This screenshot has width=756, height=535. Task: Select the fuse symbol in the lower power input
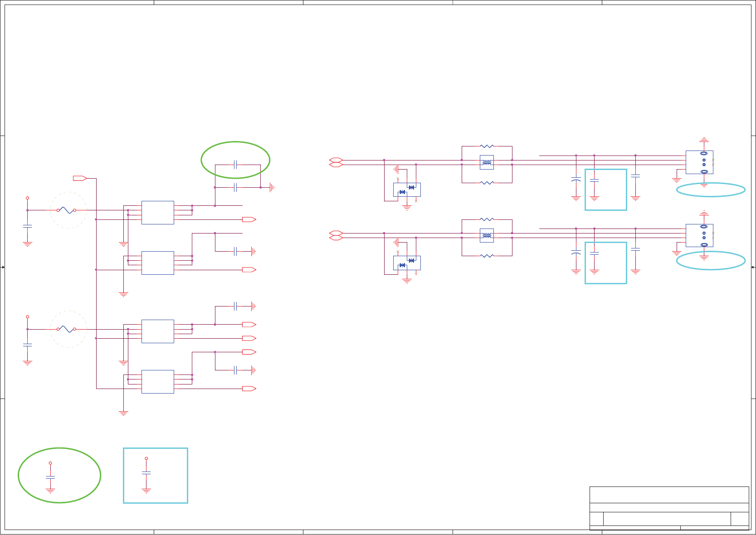click(66, 329)
